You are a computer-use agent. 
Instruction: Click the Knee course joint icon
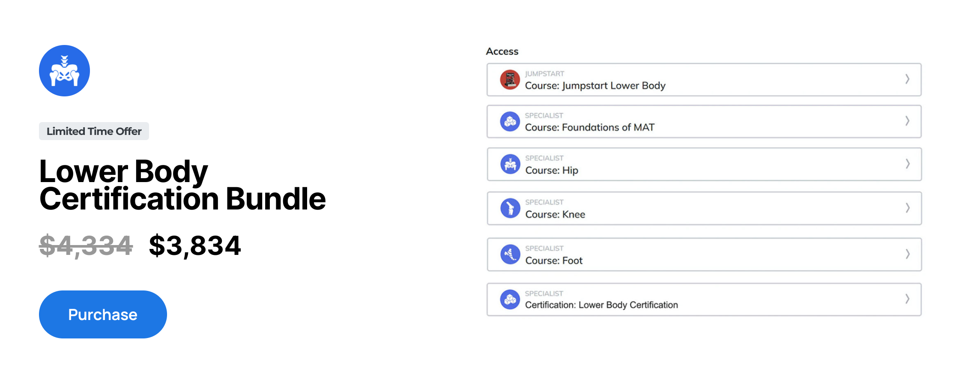coord(510,208)
